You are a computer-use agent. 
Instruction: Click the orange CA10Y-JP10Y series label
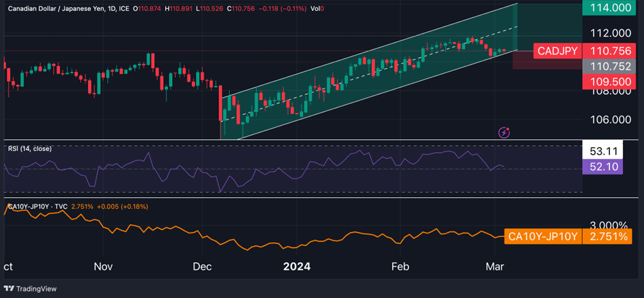[x=543, y=237]
